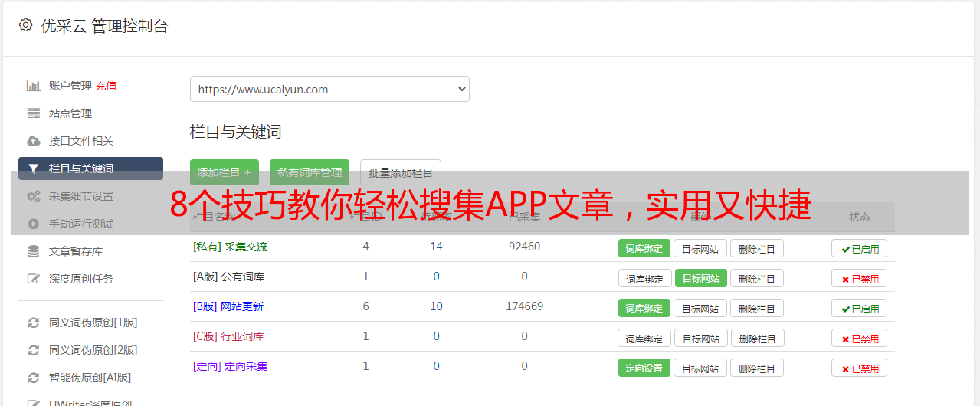
Task: Click 词库绑定 for 行业词库 row
Action: pyautogui.click(x=644, y=338)
